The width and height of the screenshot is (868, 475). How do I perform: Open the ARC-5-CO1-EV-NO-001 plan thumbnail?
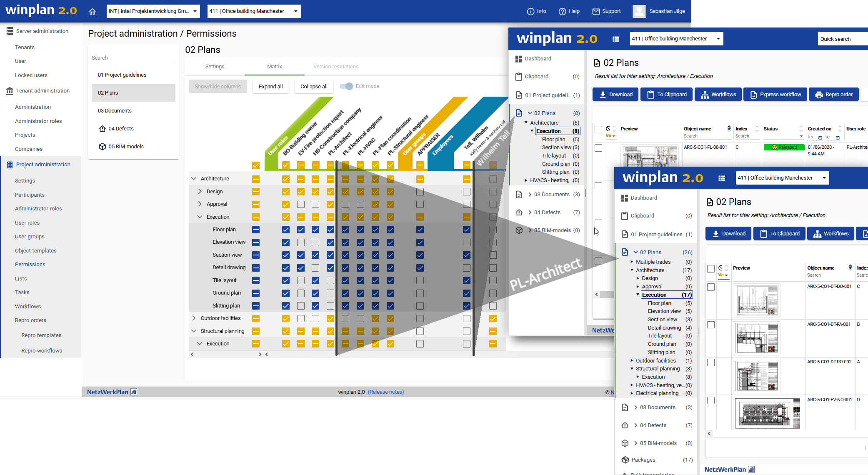click(767, 414)
